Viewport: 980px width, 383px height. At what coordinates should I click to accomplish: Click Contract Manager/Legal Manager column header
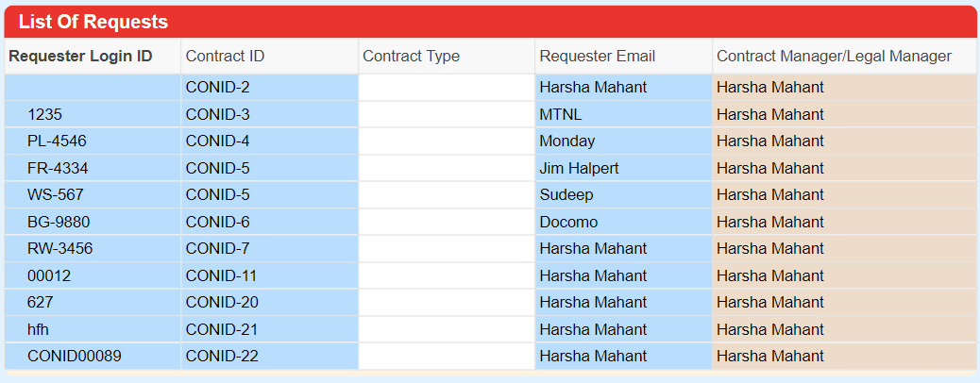pos(846,57)
